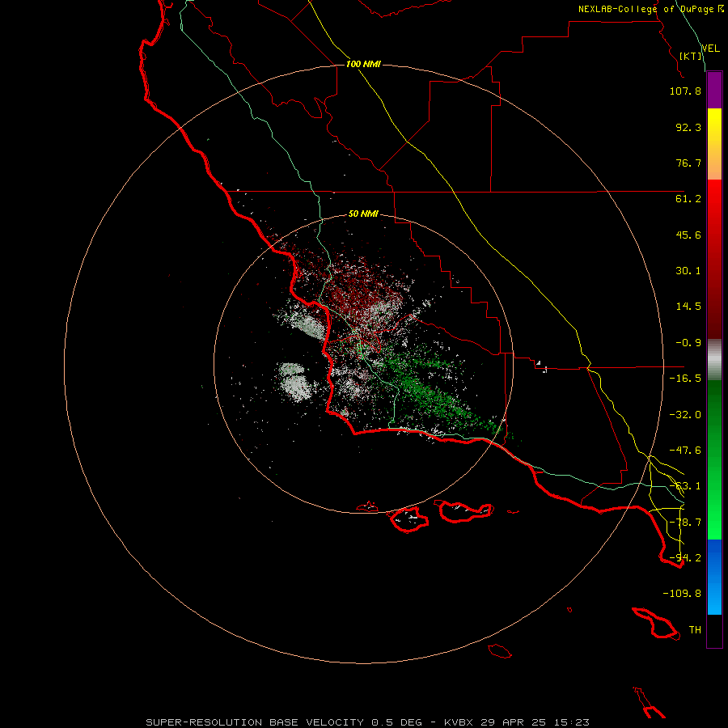
Task: Click the KVBX radar site identifier
Action: coord(459,722)
